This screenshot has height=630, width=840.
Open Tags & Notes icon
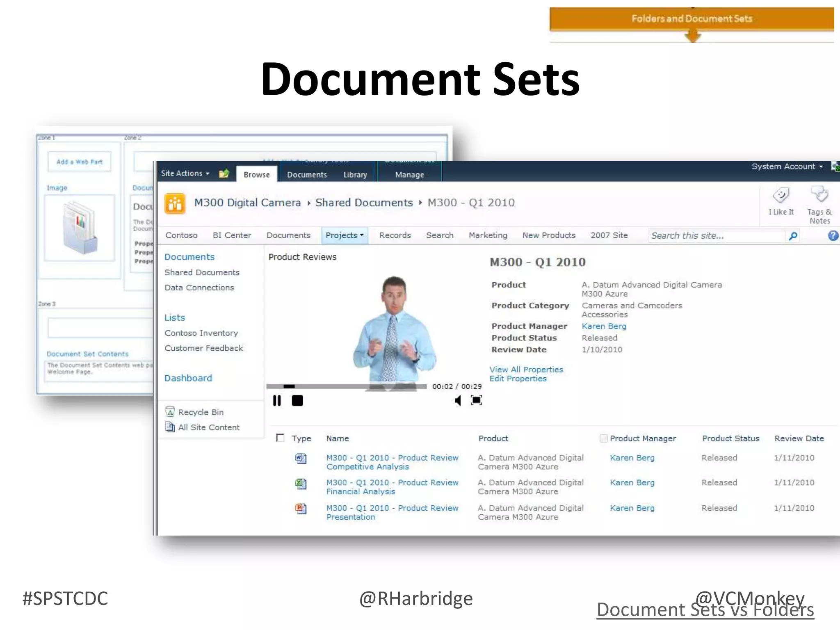tap(819, 194)
